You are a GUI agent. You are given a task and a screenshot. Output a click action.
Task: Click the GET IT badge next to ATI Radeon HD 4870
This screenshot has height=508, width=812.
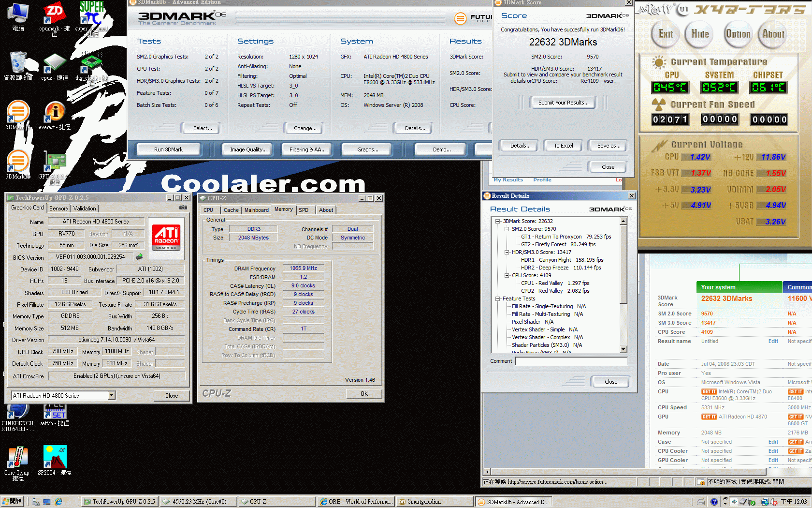click(709, 417)
